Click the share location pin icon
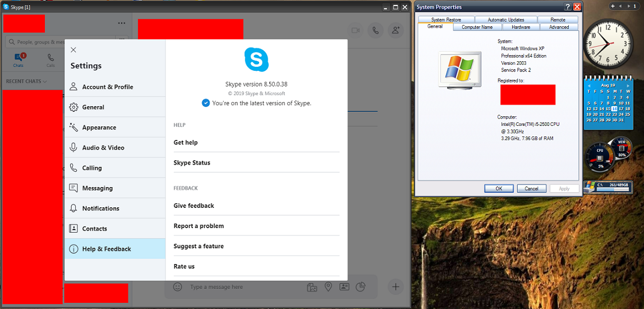This screenshot has width=644, height=309. pos(328,287)
